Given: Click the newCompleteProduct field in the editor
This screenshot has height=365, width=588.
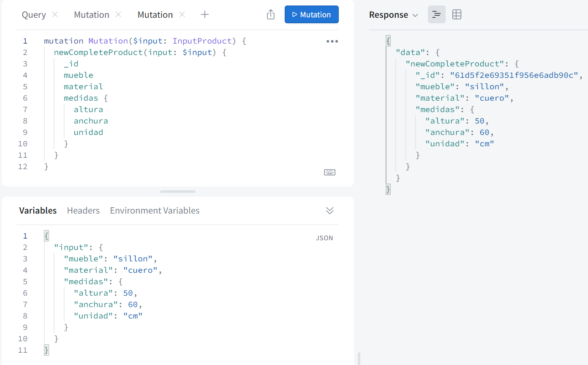Looking at the screenshot, I should [98, 52].
